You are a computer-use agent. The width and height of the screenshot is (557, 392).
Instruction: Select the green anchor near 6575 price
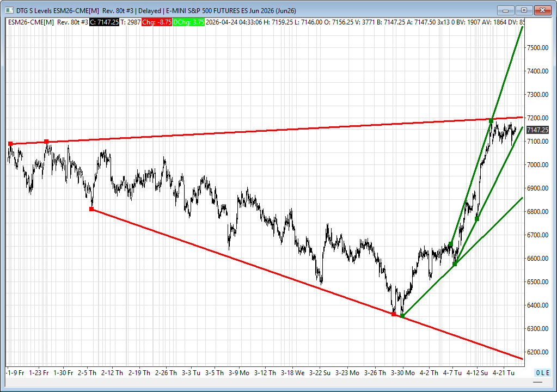(x=454, y=264)
